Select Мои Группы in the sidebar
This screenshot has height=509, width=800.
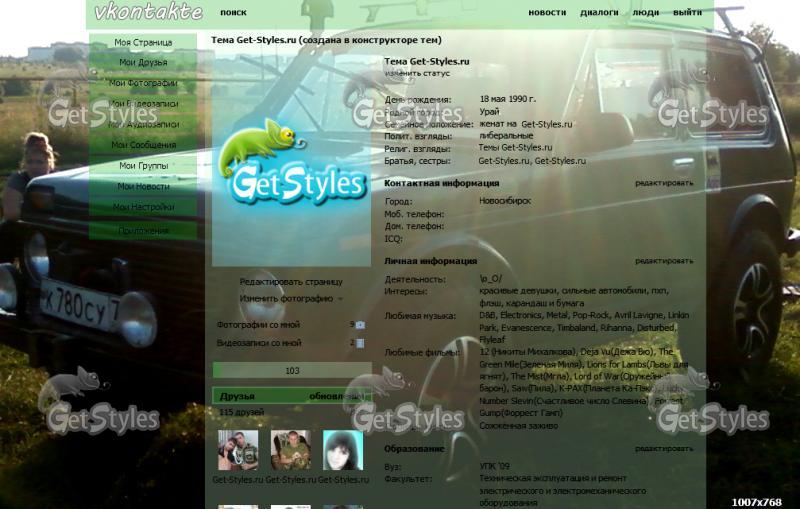point(143,166)
